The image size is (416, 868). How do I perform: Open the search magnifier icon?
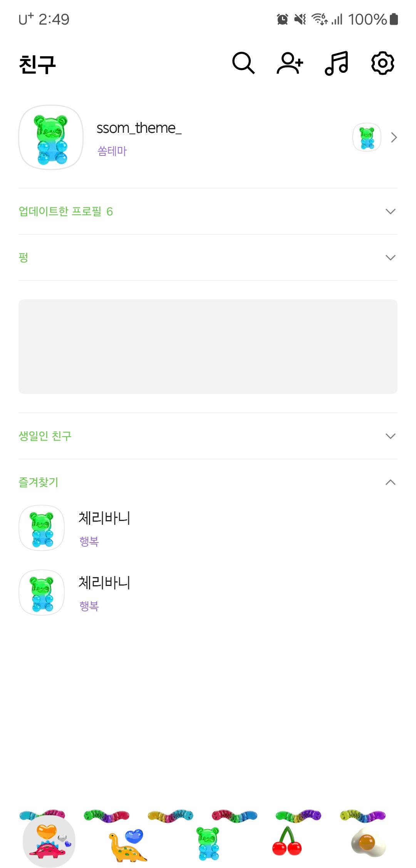(243, 63)
